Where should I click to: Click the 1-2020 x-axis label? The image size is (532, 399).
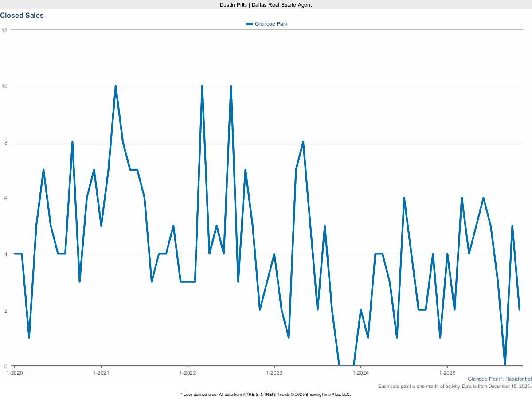pos(14,373)
